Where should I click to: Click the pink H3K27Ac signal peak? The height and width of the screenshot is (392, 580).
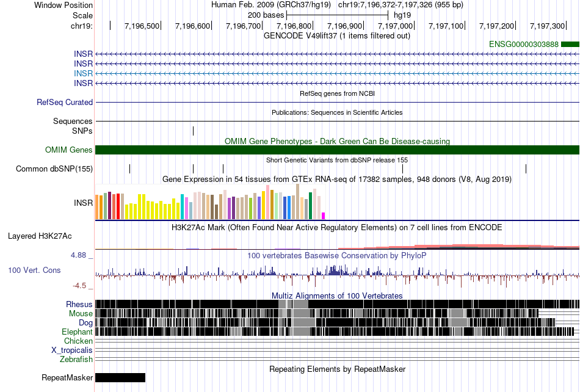(477, 246)
